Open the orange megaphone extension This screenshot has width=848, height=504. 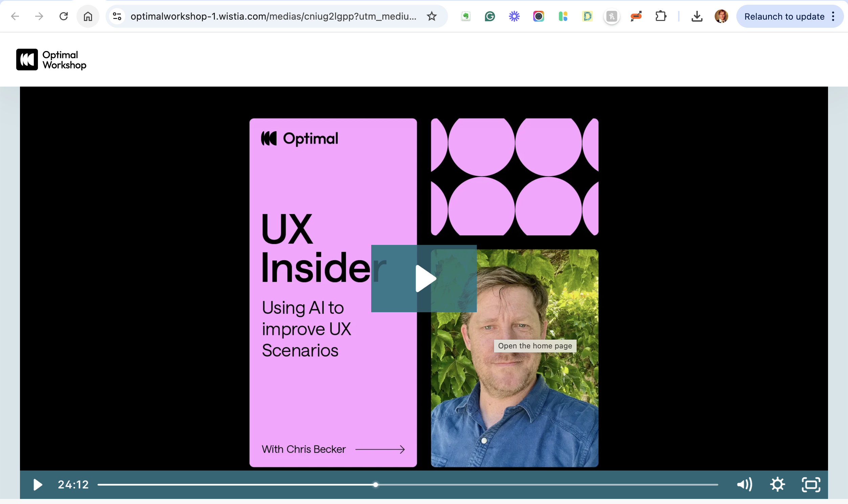point(636,16)
